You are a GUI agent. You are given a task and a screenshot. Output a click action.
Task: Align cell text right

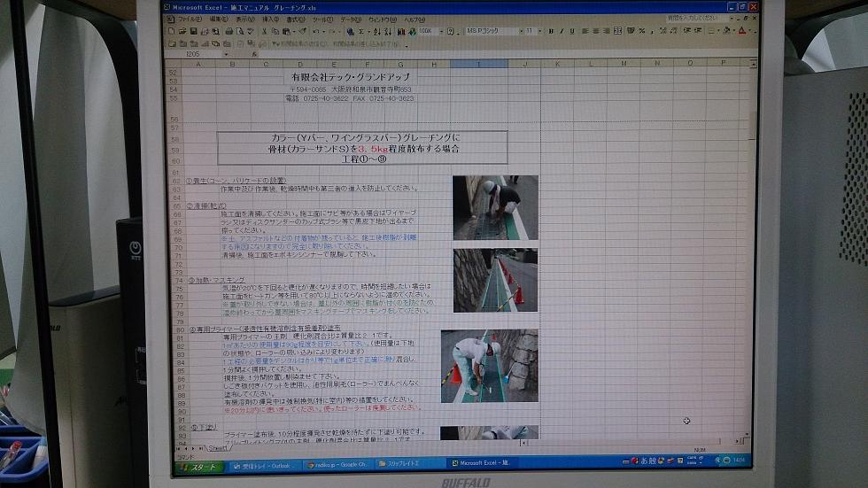608,31
